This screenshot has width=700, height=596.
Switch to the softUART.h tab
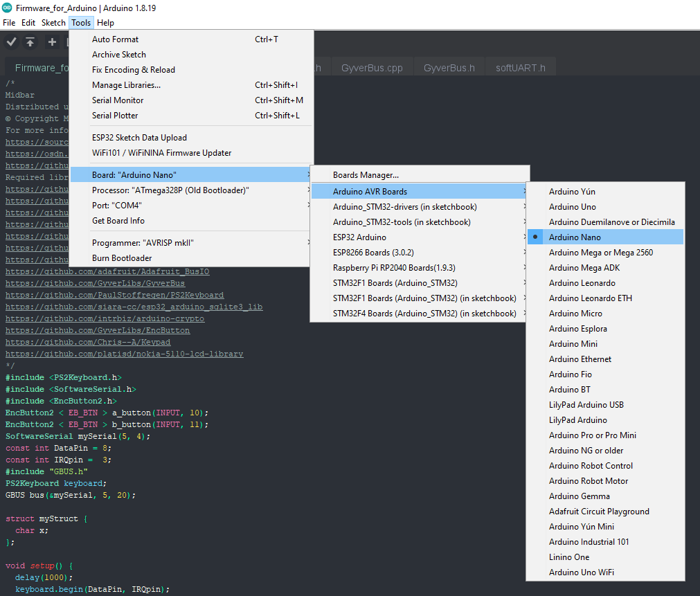pos(521,68)
